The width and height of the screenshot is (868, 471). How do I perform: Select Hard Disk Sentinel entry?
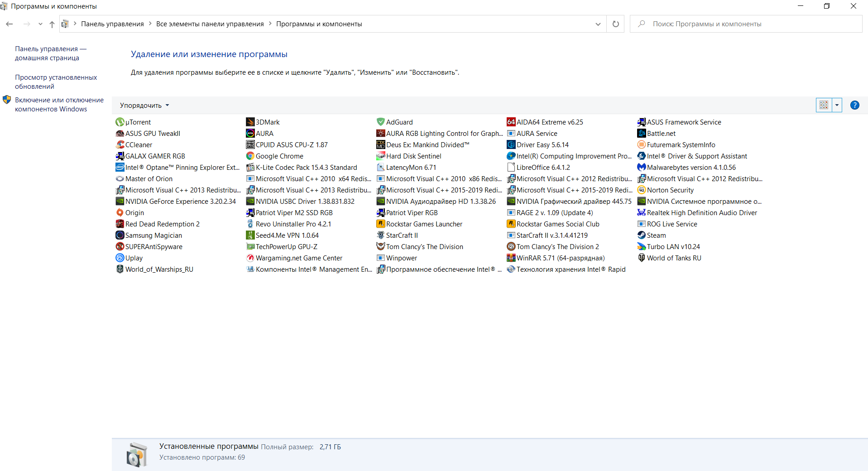(x=409, y=156)
